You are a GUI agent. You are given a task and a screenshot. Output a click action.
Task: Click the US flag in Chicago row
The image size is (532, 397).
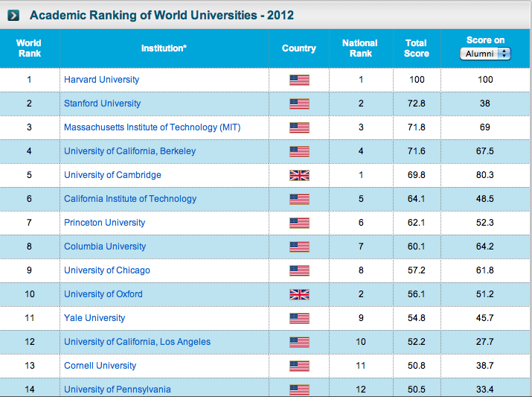[299, 270]
